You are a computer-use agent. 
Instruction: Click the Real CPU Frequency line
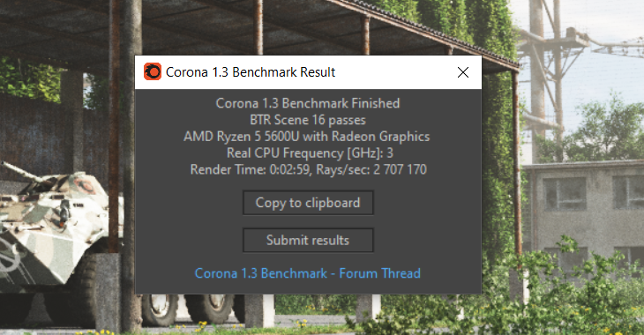(310, 153)
